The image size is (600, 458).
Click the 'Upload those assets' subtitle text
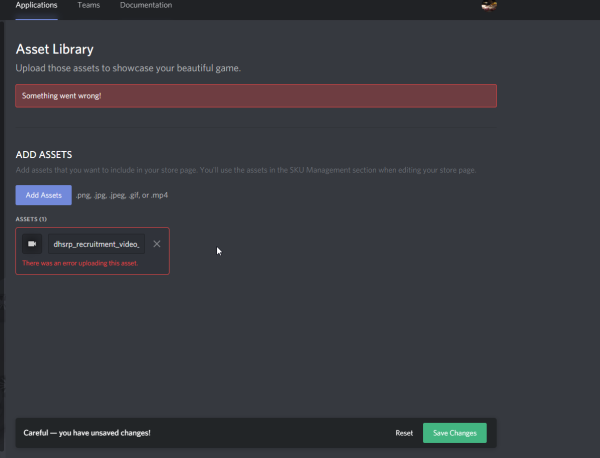click(x=128, y=68)
